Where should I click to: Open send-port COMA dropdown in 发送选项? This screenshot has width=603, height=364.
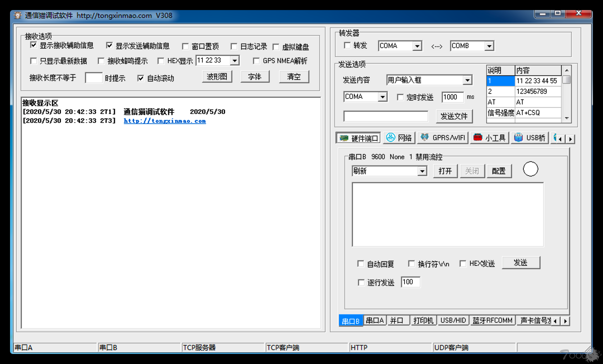382,97
